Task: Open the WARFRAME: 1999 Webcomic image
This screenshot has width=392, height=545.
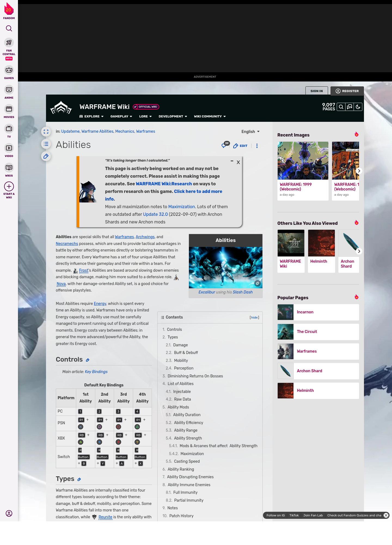Action: tap(303, 161)
